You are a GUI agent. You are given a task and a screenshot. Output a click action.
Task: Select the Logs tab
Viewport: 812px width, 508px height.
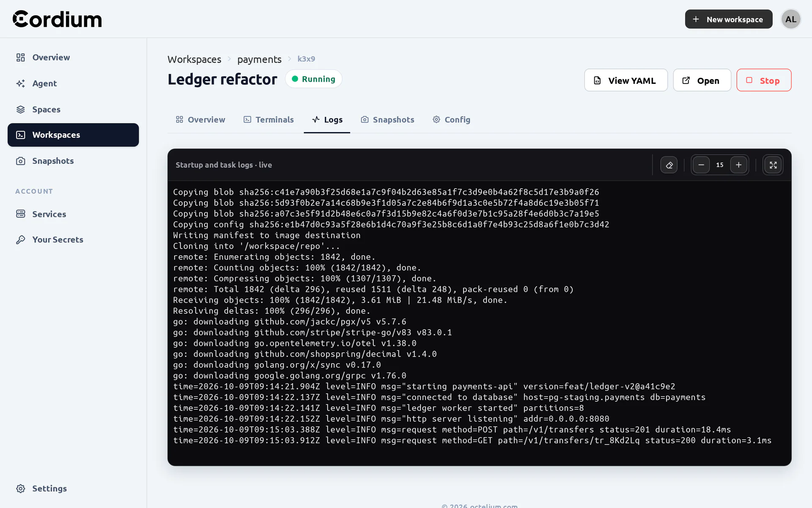pos(327,120)
